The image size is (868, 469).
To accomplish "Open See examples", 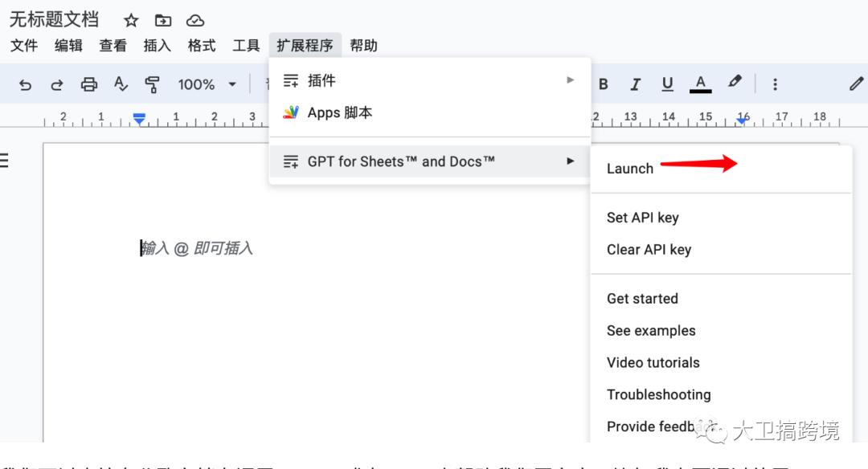I will [721, 331].
